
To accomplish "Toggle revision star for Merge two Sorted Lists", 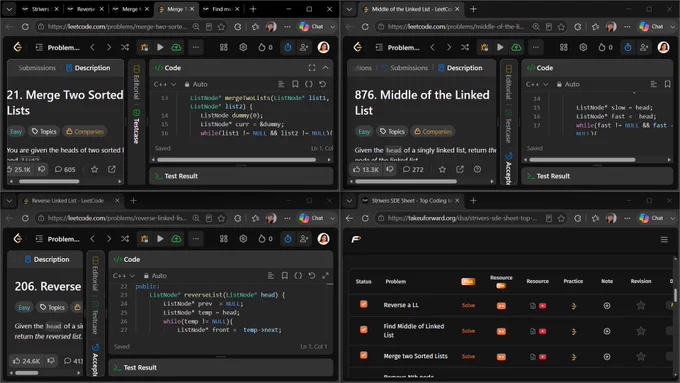I will coord(641,357).
